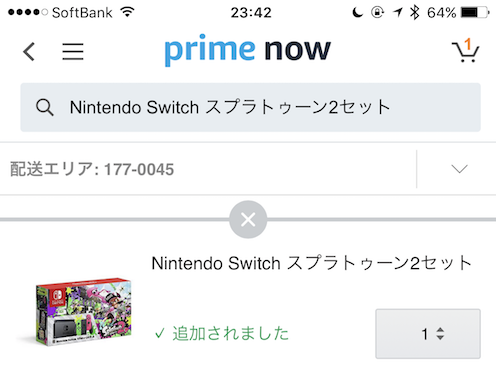The image size is (496, 373).
Task: Tap the green added checkmark
Action: click(160, 333)
